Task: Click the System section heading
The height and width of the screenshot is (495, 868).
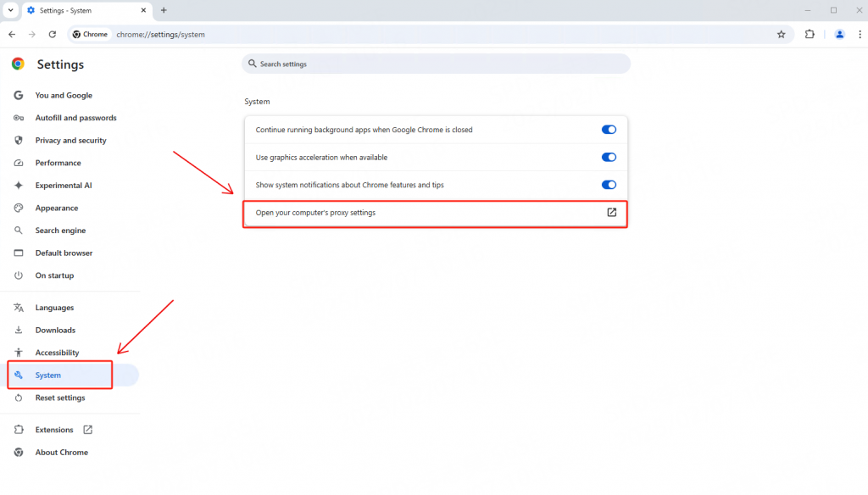Action: 258,102
